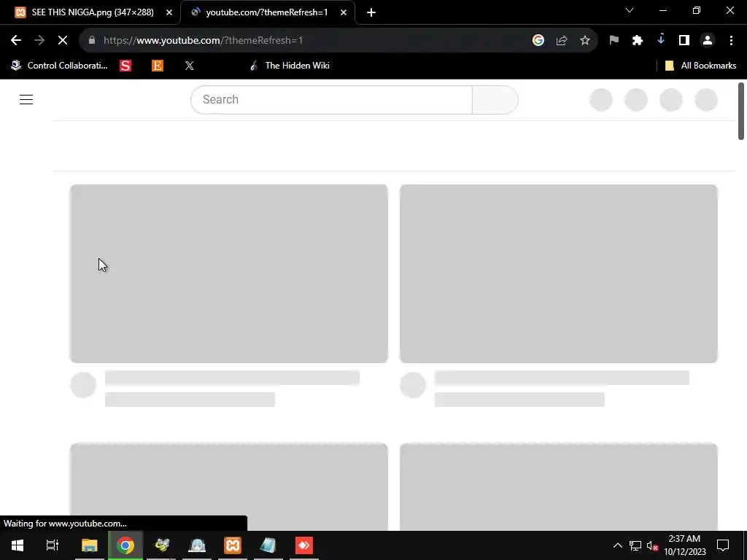Click the YouTube search submit button
747x560 pixels.
pos(495,99)
